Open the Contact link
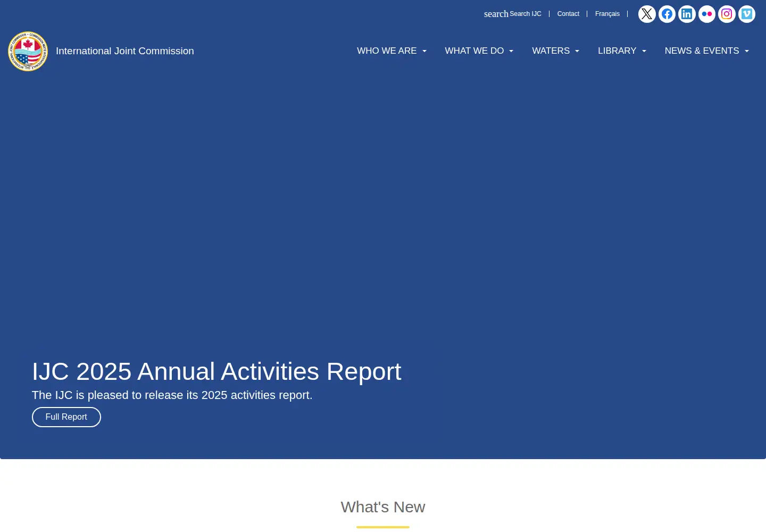 click(568, 14)
